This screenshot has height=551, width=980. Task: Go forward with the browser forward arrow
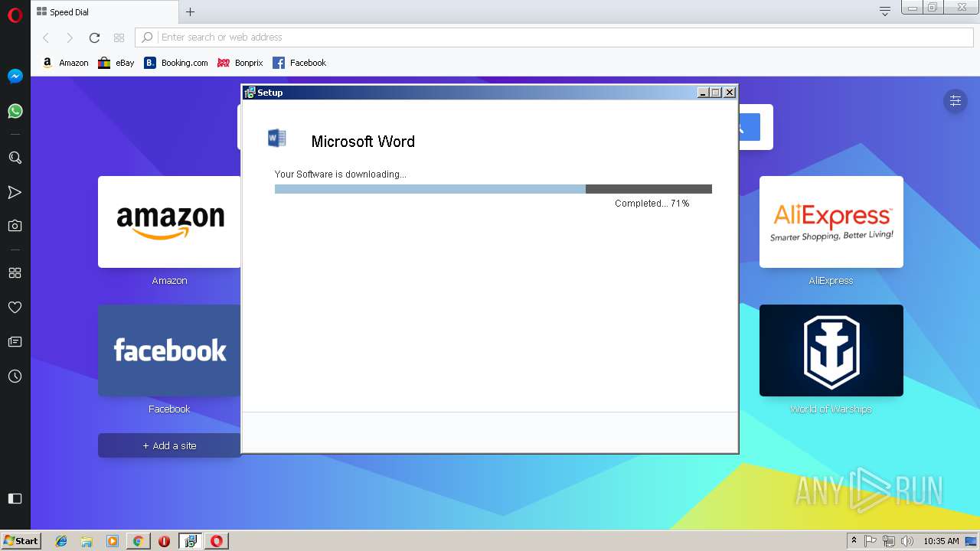coord(70,37)
